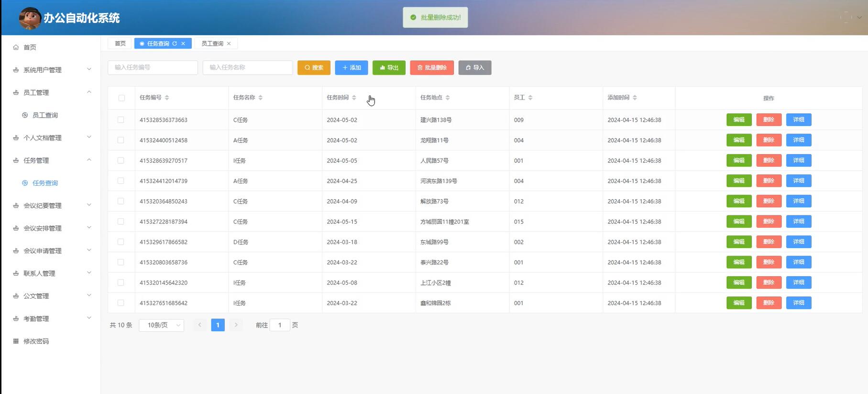Collapse the 员工管理 menu chevron

pos(89,92)
